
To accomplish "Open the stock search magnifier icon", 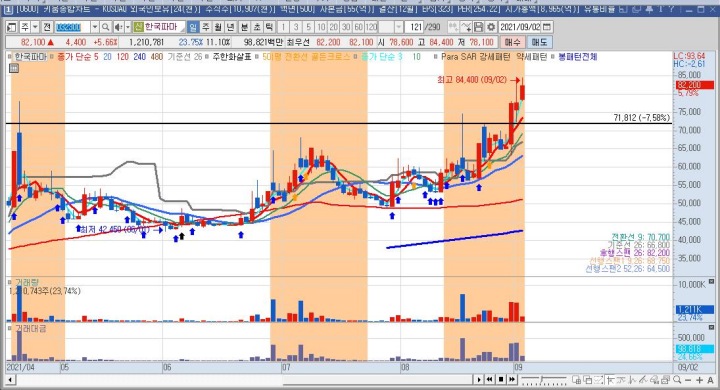I will (x=105, y=27).
